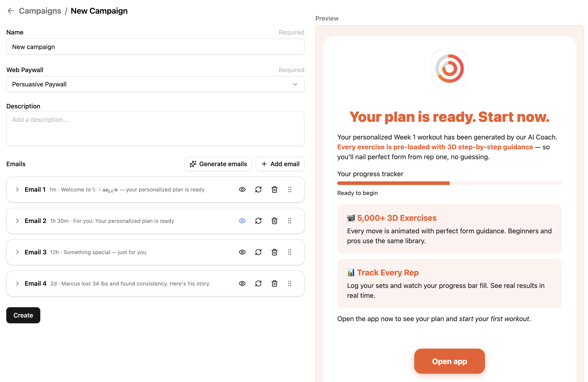Open the Web Paywall dropdown
588x382 pixels.
pyautogui.click(x=155, y=84)
